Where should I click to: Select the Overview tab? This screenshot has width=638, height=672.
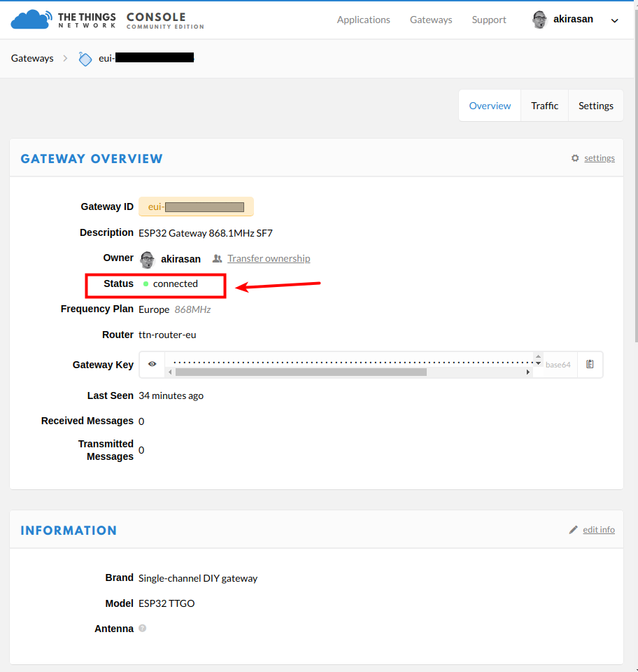pyautogui.click(x=490, y=106)
